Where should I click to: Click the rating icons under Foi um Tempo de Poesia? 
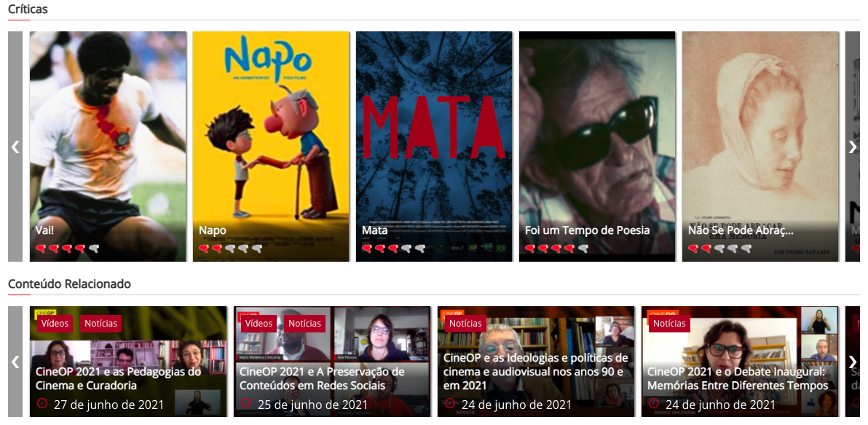(556, 249)
